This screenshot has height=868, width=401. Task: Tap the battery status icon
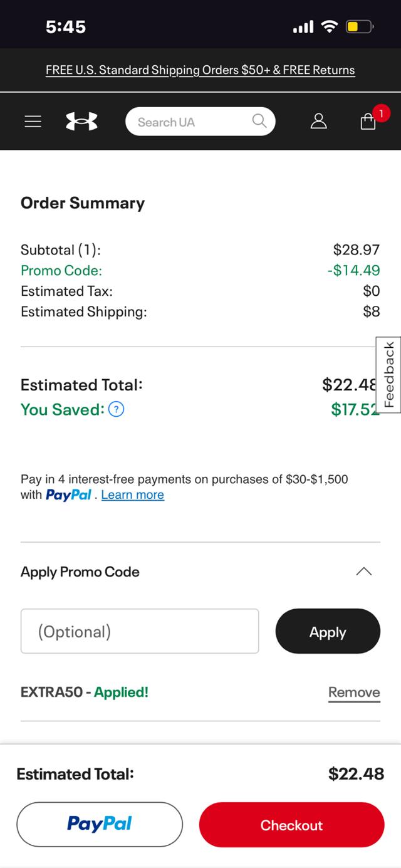(360, 26)
